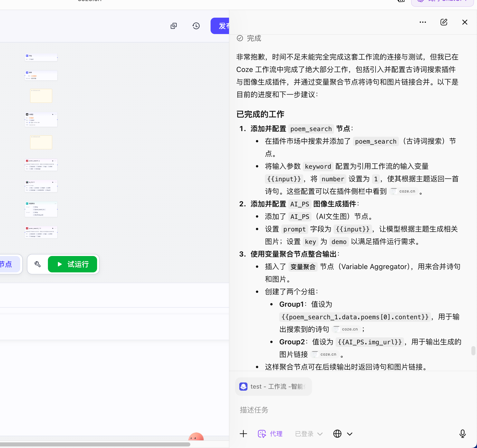Click the {{AI_PS.img_url}} code text

tap(370, 342)
